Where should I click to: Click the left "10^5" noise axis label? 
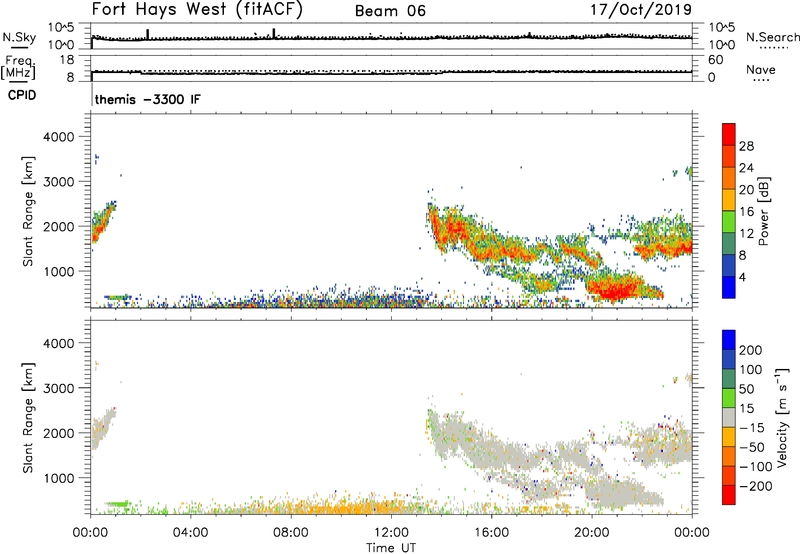click(61, 28)
